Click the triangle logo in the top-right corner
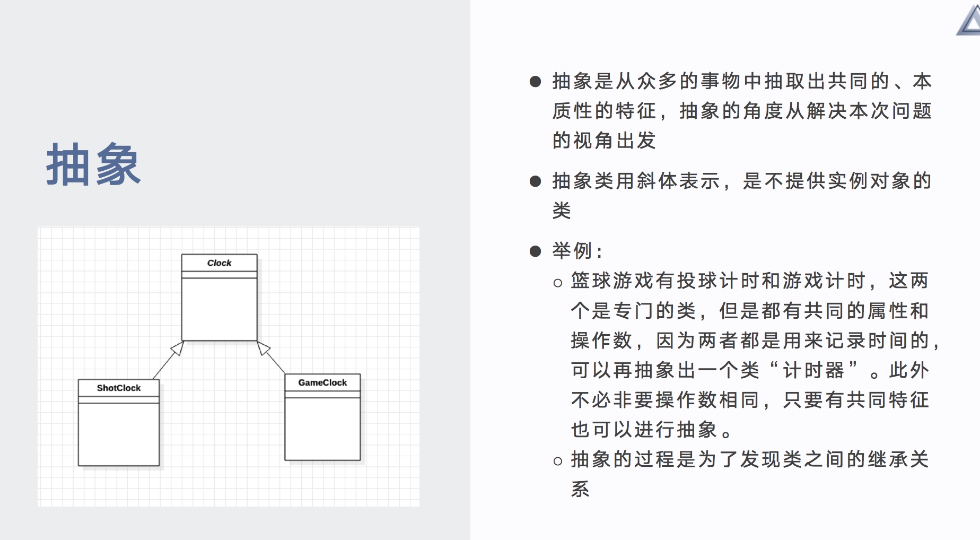Screen dimensions: 980x540 pyautogui.click(x=969, y=20)
